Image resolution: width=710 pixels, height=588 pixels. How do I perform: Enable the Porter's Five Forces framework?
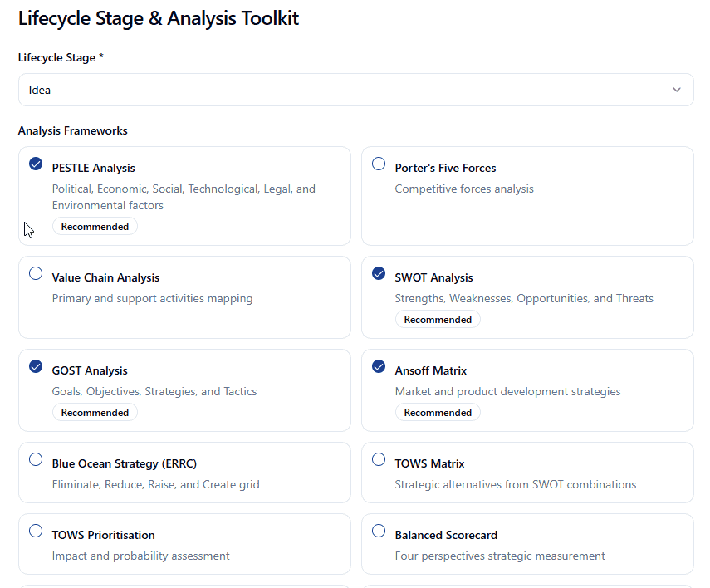(x=379, y=164)
